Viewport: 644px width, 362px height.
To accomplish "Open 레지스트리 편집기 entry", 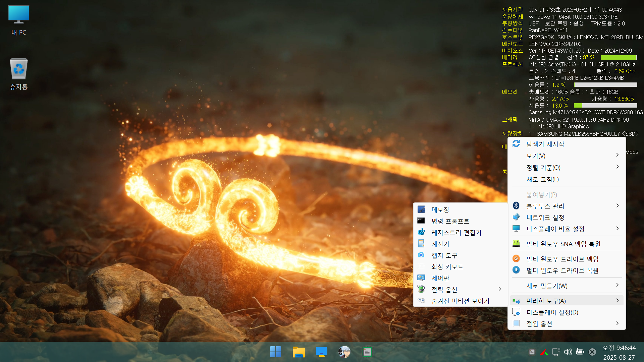I will (x=456, y=233).
